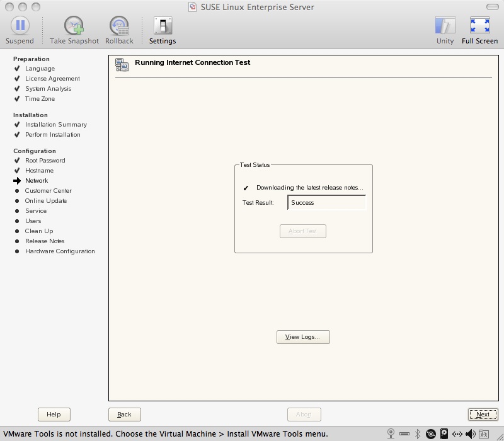
Task: Click the network test icon beside heading
Action: [122, 64]
